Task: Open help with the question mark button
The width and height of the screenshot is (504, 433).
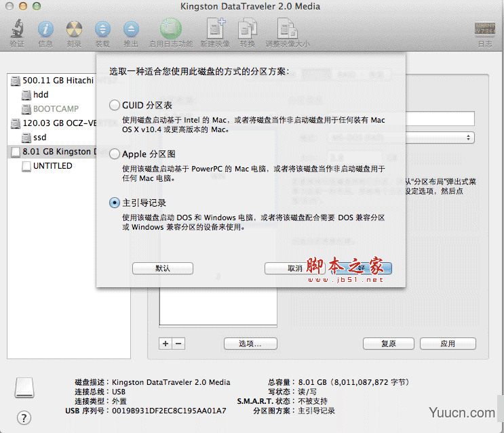Action: pyautogui.click(x=24, y=418)
